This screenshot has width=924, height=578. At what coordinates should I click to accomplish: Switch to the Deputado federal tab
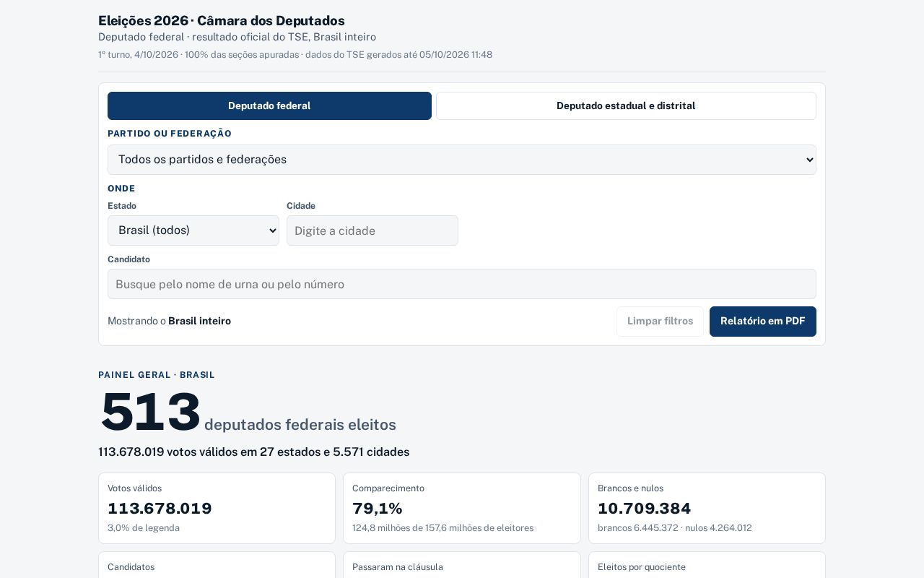(269, 105)
